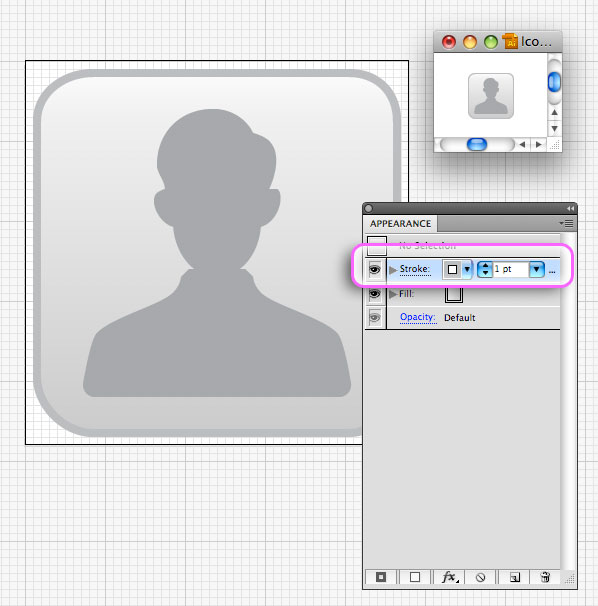Click Add New Fill icon in panel footer
This screenshot has height=606, width=598.
click(415, 577)
